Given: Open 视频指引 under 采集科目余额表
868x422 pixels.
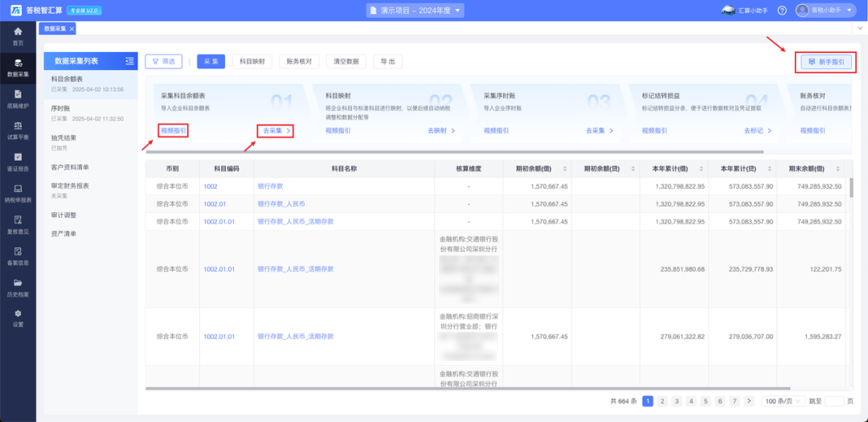Looking at the screenshot, I should pyautogui.click(x=174, y=131).
